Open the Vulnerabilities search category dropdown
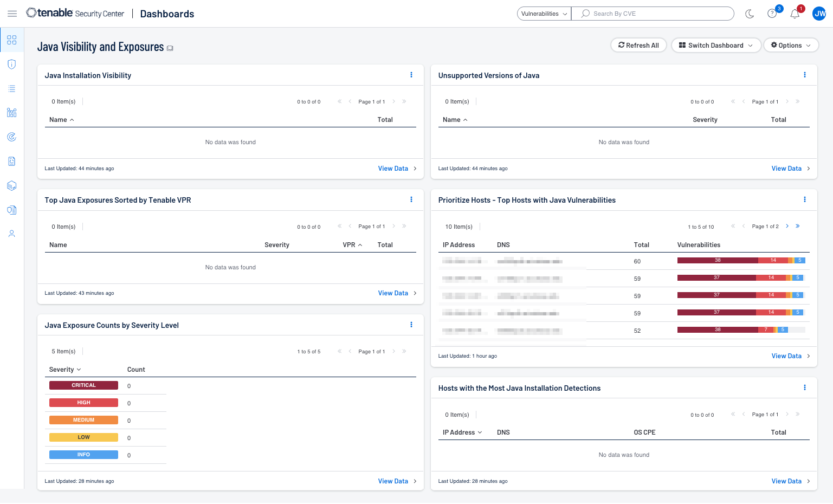 (543, 14)
